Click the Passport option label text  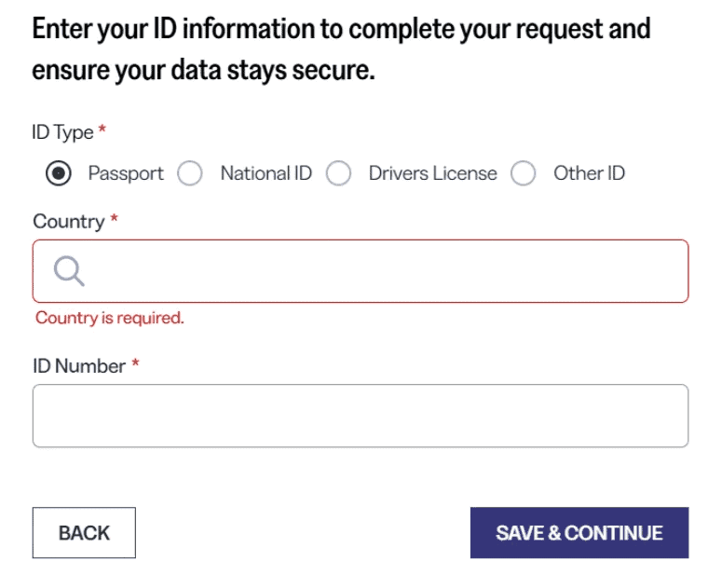click(x=126, y=173)
